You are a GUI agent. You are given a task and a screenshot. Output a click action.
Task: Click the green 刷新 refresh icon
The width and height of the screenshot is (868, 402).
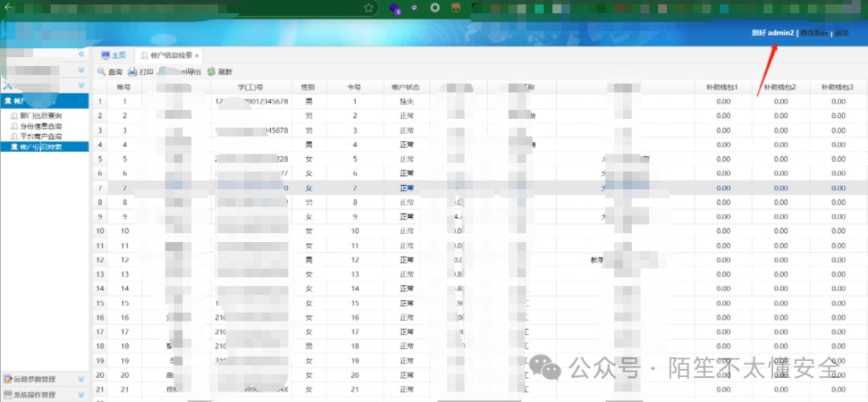(211, 72)
